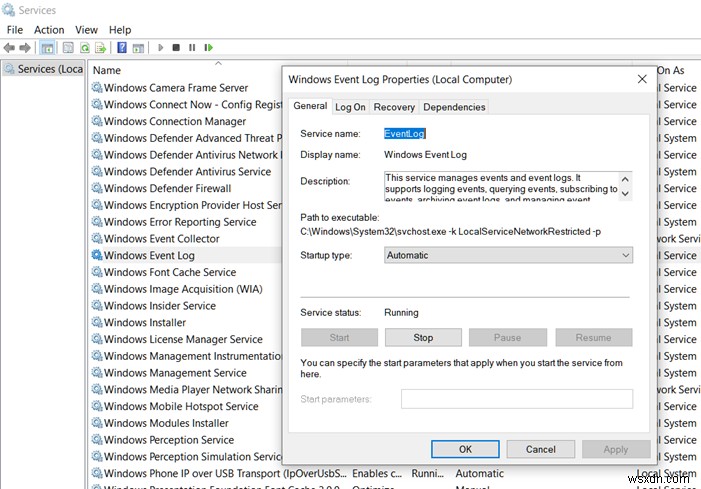Click the Restart Service toolbar icon

coord(208,47)
